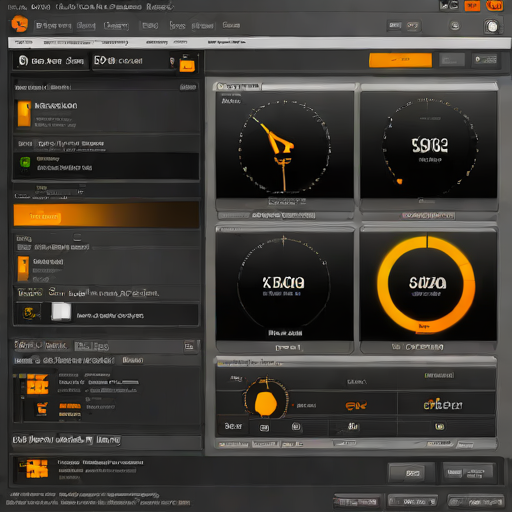This screenshot has width=512, height=512.
Task: Click the orange round logo icon in the top bar
Action: tap(19, 24)
